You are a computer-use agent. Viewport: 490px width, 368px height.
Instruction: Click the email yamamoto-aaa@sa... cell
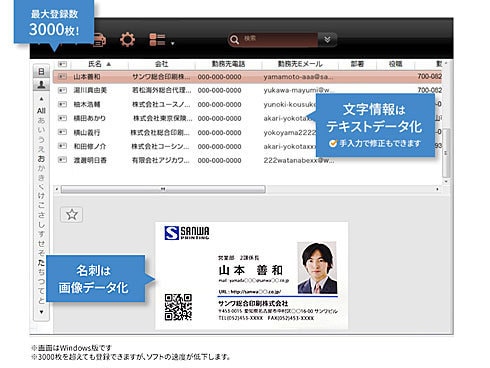(x=298, y=77)
